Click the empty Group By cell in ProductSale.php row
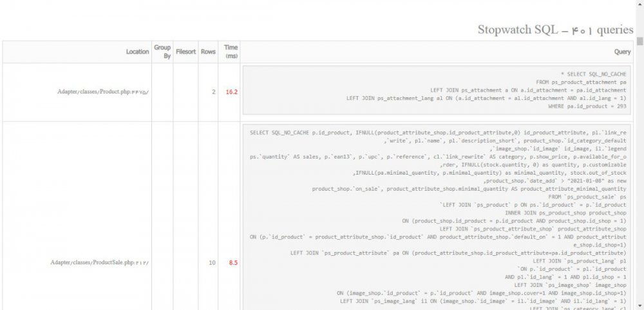The image size is (644, 310). click(x=162, y=262)
